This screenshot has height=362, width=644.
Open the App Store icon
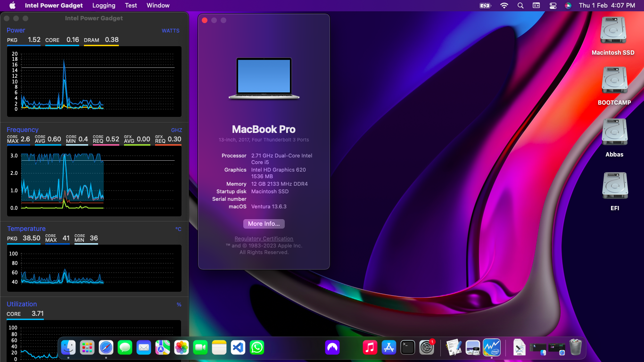389,348
